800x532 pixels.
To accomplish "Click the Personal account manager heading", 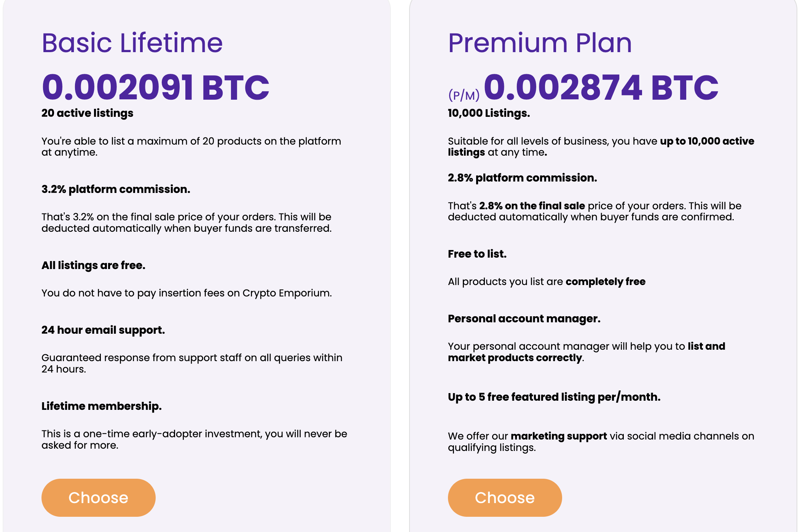I will coord(524,319).
